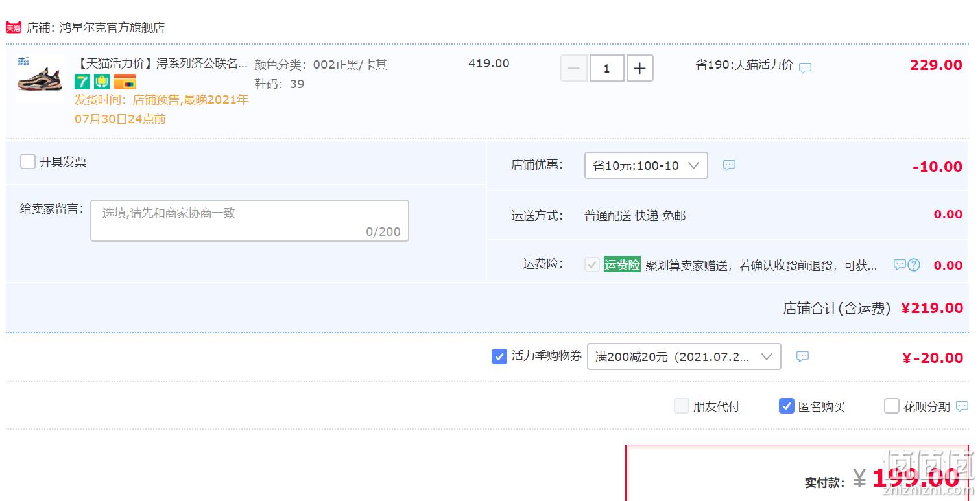Expand the 满200减20元 coupon dropdown
The width and height of the screenshot is (980, 501).
684,356
